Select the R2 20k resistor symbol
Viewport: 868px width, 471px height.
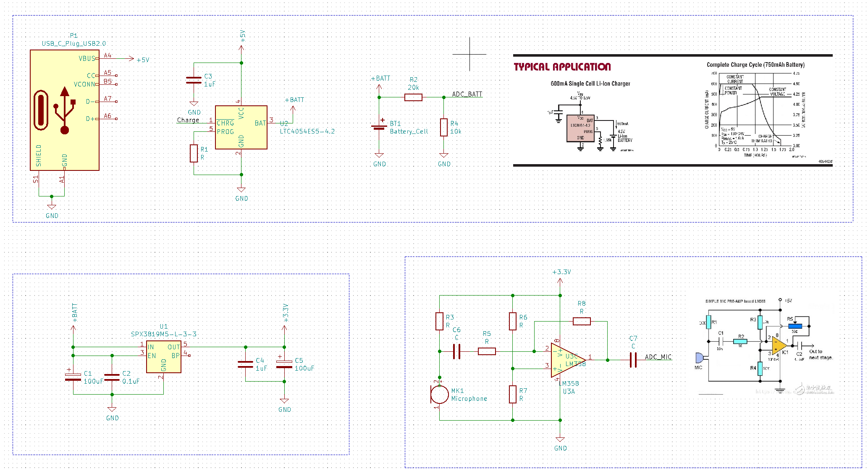pos(413,97)
